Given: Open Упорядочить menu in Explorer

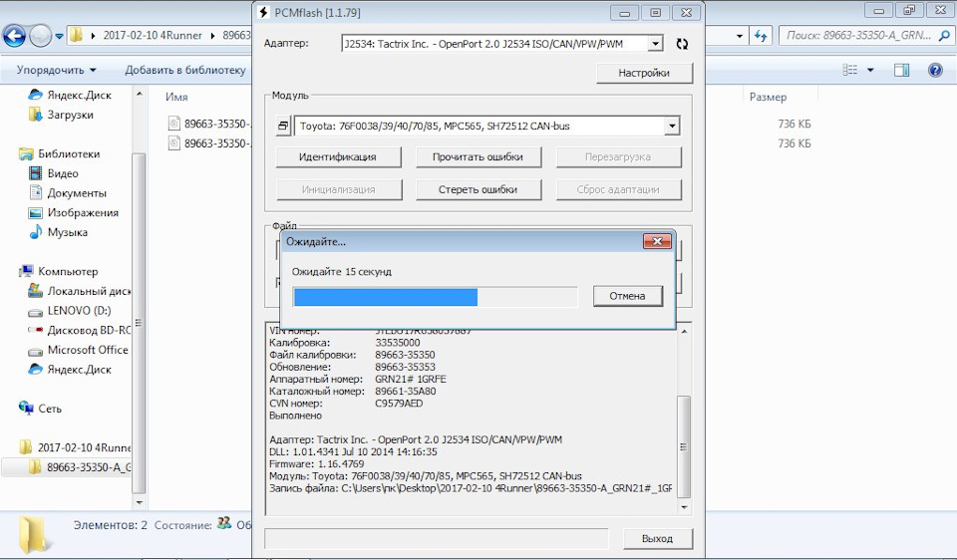Looking at the screenshot, I should coord(56,70).
